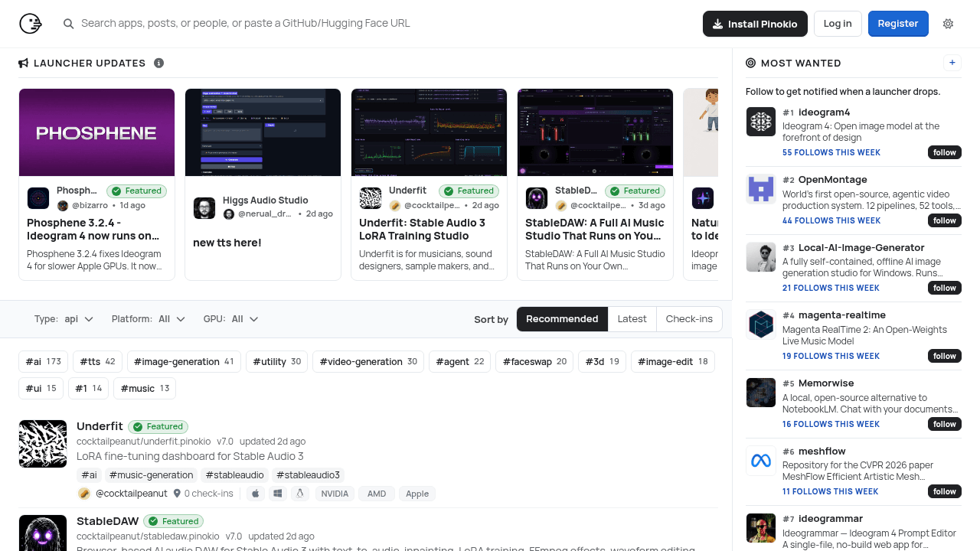The width and height of the screenshot is (980, 551).
Task: Filter by the #utility tag
Action: click(276, 362)
